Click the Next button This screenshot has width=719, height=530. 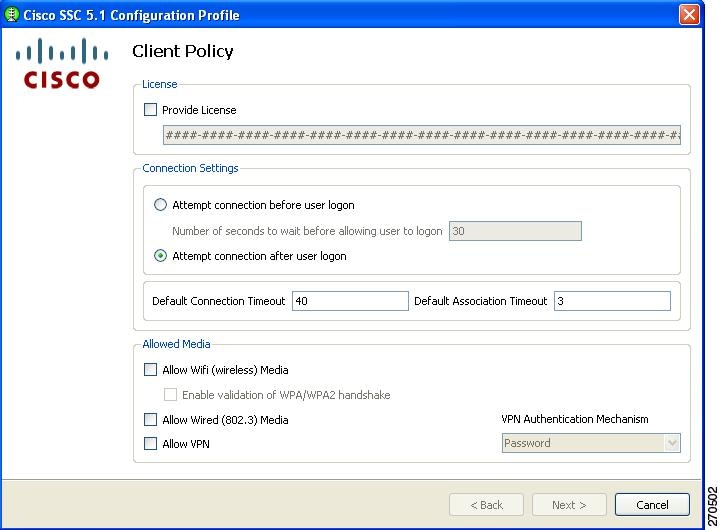tap(569, 505)
